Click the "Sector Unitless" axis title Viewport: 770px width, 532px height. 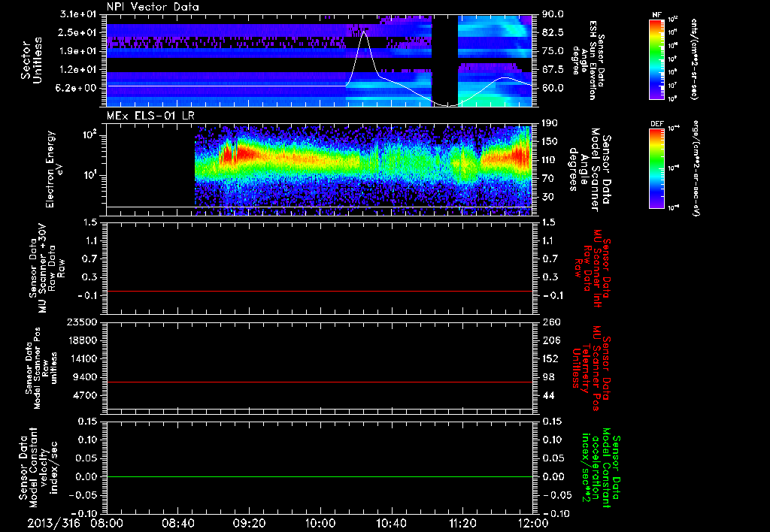32,60
